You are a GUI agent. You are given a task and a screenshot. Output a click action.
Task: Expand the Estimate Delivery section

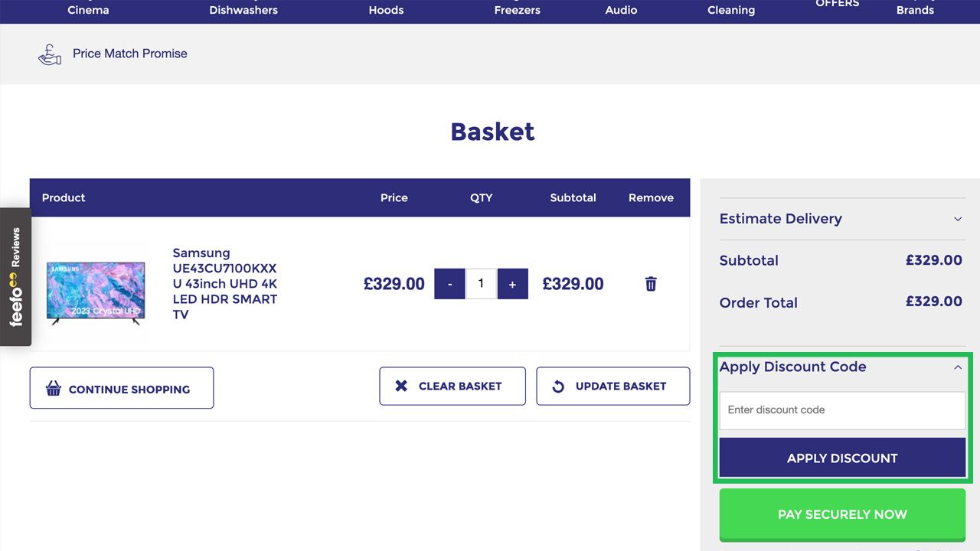pos(842,219)
